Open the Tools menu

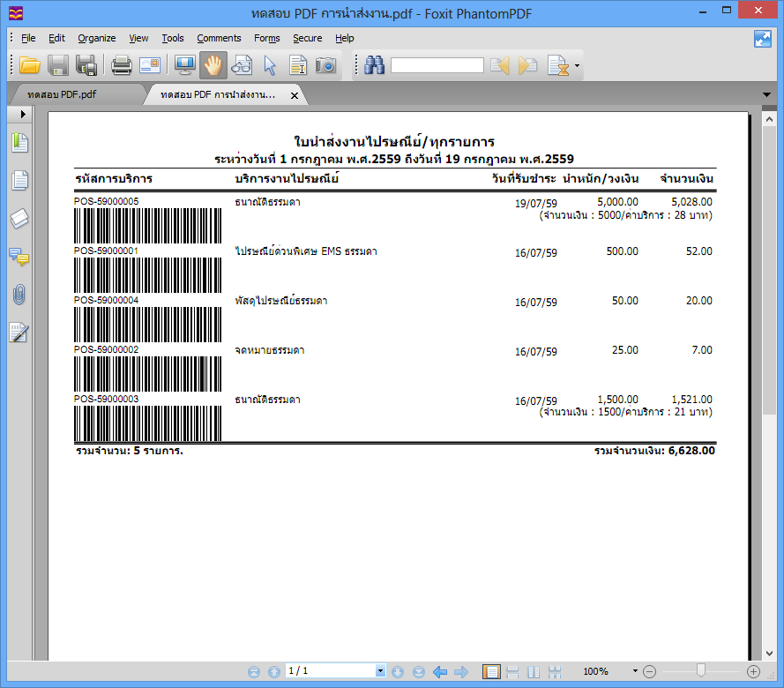173,38
